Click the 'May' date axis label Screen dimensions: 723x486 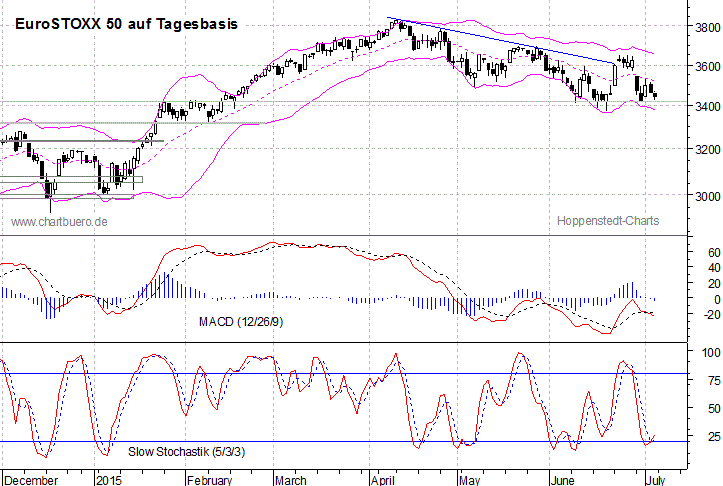tap(469, 480)
